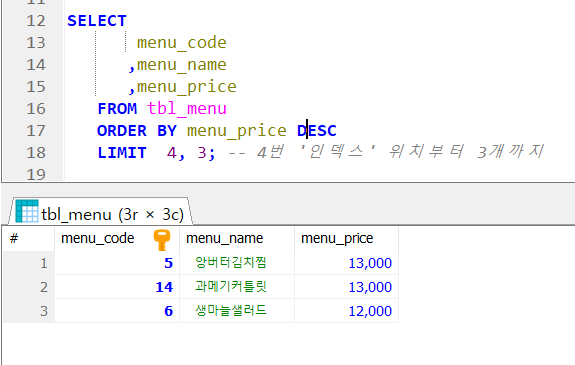Viewport: 575px width, 365px height.
Task: Click line number 17 in the gutter
Action: coord(36,131)
